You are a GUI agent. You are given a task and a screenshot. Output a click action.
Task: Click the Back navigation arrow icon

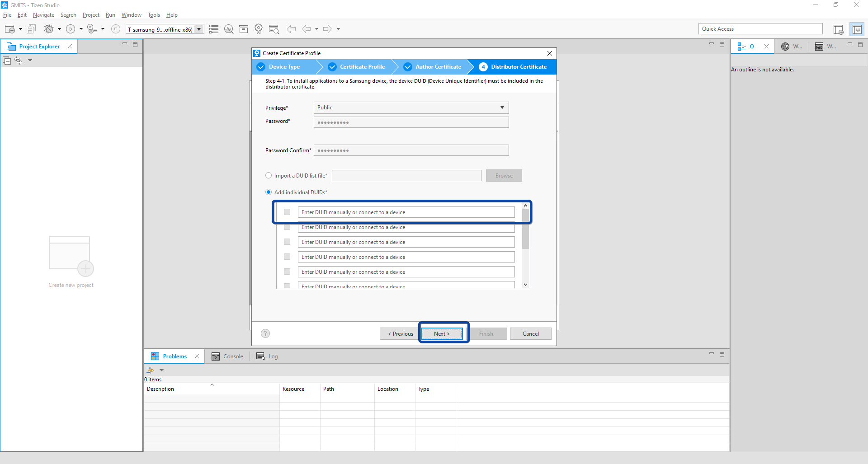coord(307,29)
